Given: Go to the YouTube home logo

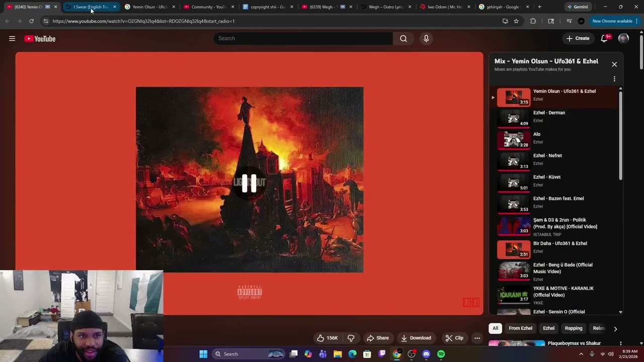Looking at the screenshot, I should point(40,39).
